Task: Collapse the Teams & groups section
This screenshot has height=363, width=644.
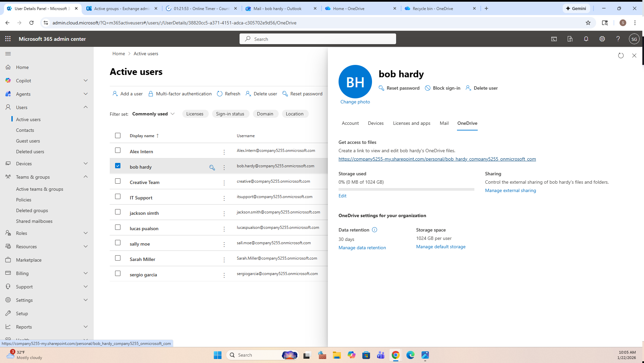Action: (x=85, y=177)
